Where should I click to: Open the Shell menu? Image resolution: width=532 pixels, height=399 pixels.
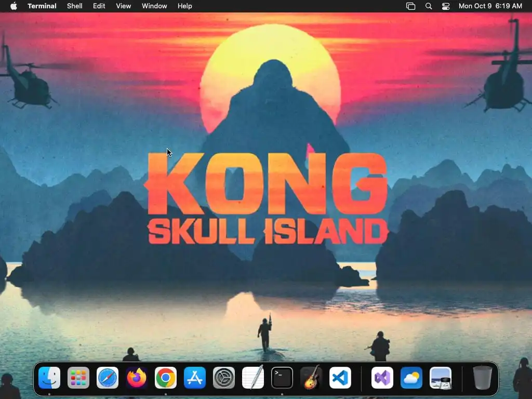(x=75, y=6)
